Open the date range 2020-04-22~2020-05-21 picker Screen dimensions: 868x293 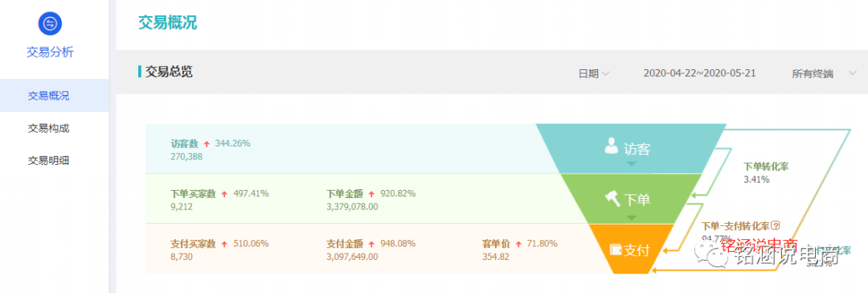[700, 73]
